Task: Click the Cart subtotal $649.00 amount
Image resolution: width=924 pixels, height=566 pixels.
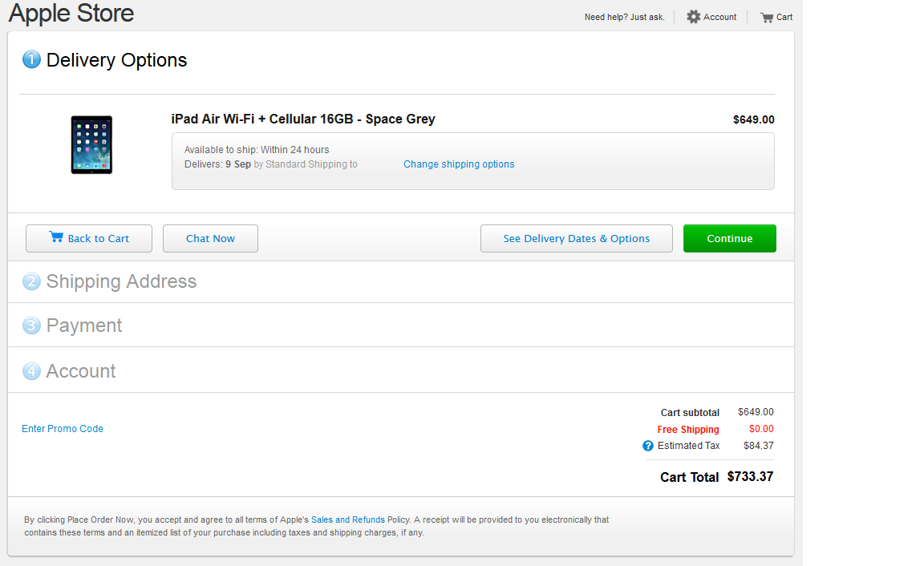Action: point(756,412)
